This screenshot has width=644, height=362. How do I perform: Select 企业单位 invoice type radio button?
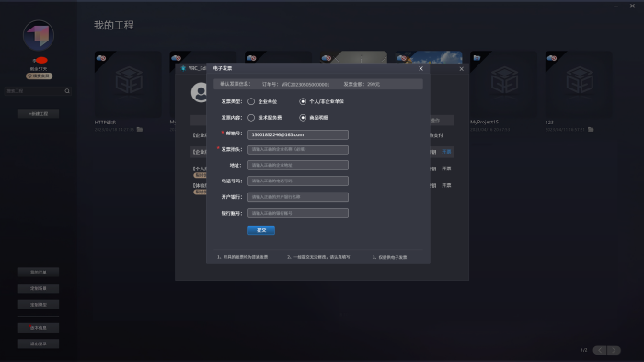click(251, 101)
